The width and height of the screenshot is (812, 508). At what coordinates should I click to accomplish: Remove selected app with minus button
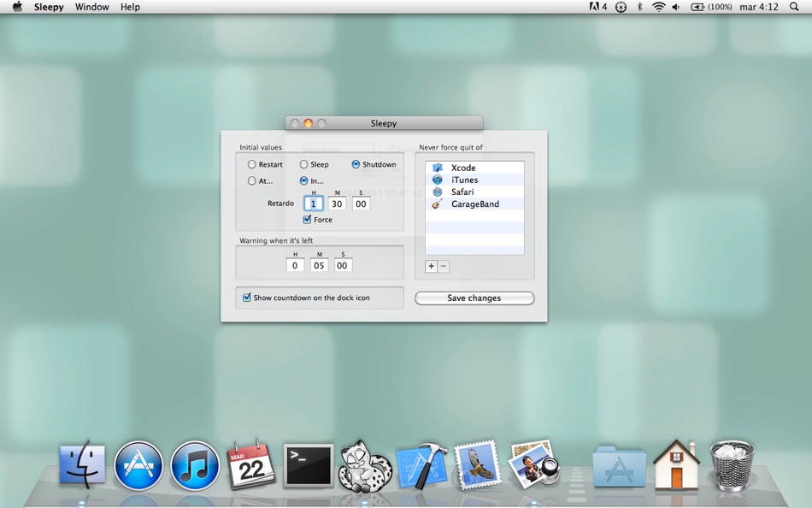[444, 266]
